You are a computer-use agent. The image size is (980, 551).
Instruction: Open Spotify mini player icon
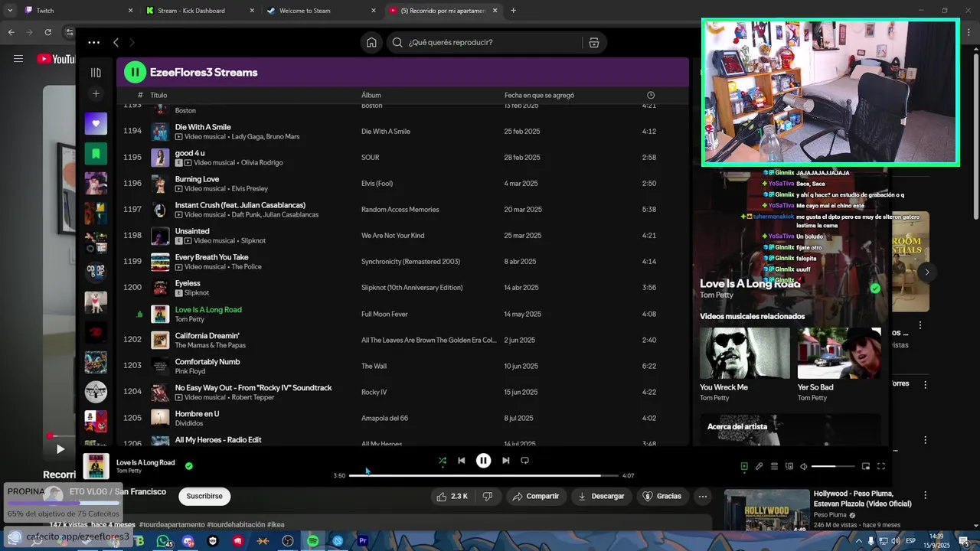coord(866,466)
